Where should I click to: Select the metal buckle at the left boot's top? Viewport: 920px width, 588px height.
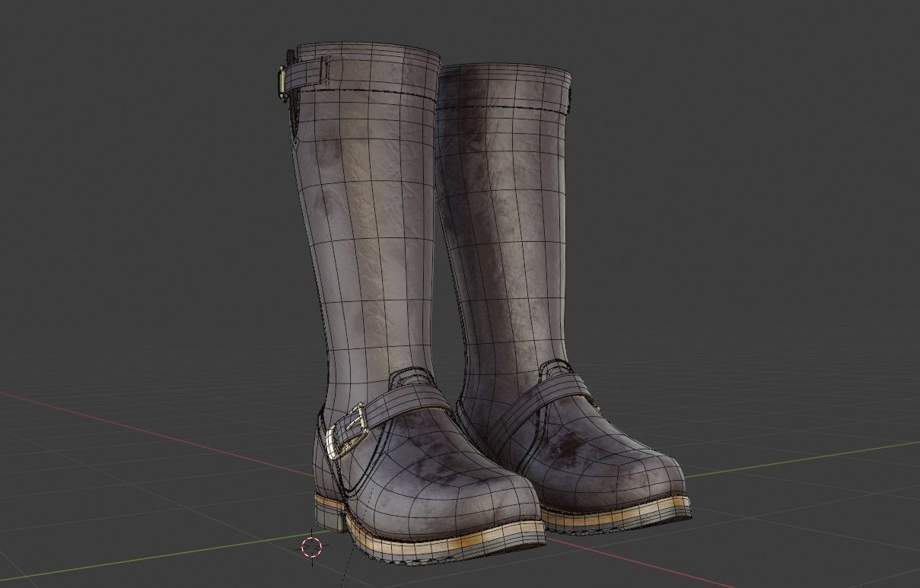click(x=282, y=81)
